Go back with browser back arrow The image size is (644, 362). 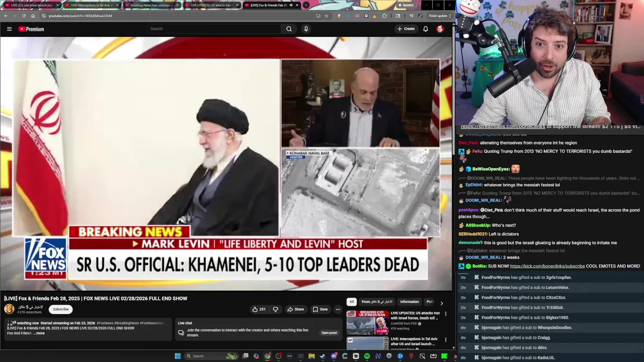click(x=6, y=16)
